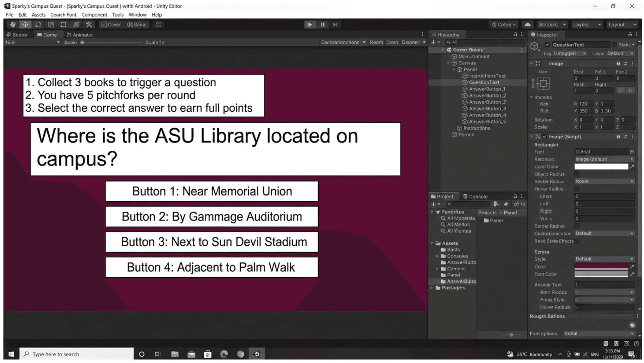
Task: Toggle the Image (Script) enabled checkbox
Action: click(x=545, y=137)
